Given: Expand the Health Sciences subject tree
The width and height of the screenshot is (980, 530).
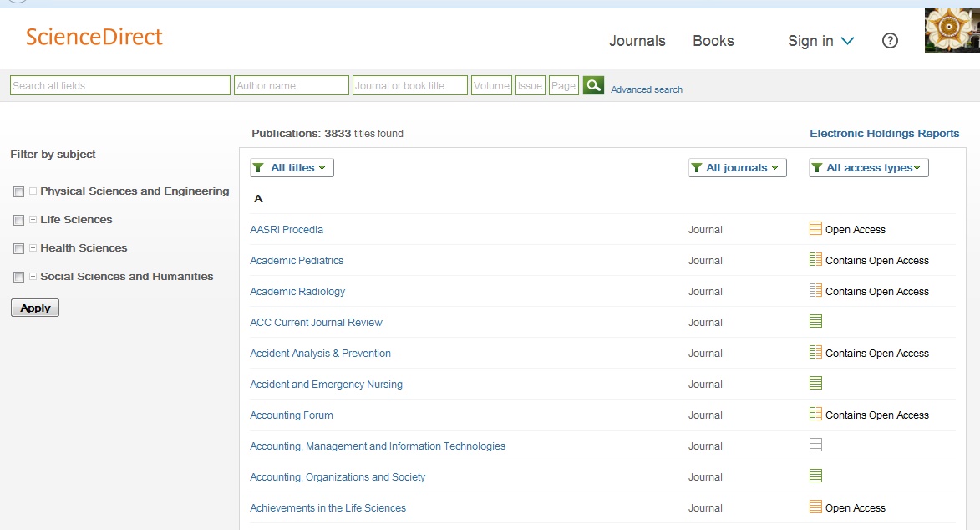Looking at the screenshot, I should pos(33,247).
